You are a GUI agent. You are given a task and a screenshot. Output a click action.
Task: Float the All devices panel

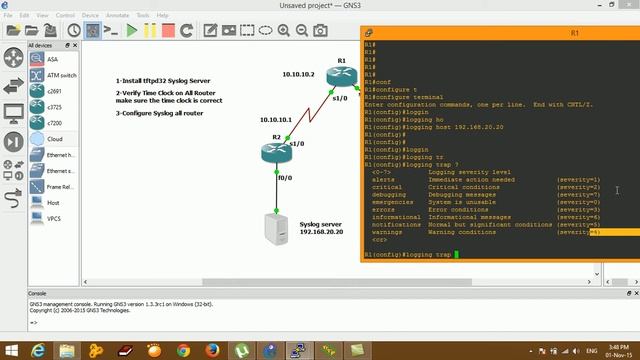point(67,45)
